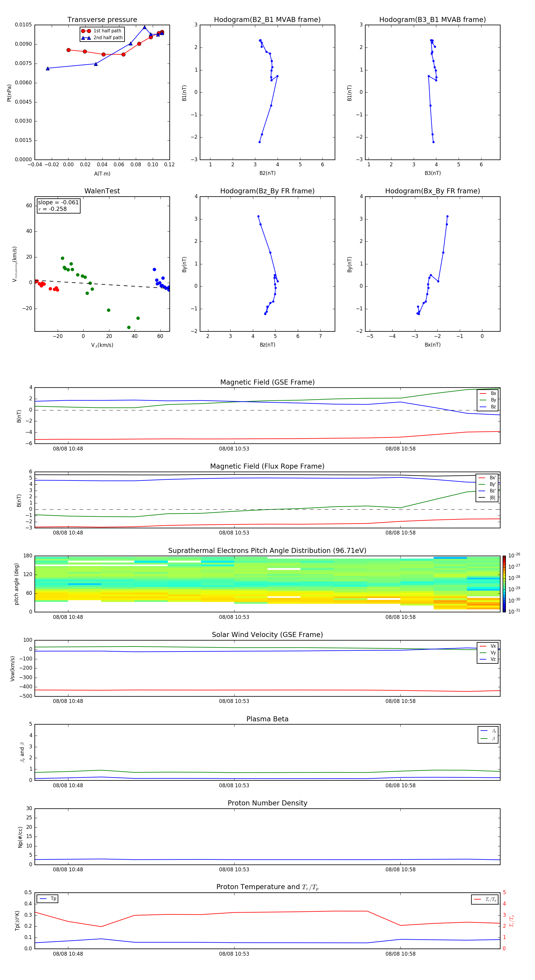This screenshot has height=980, width=535.
Task: Select "08/08 10:58" tick under Proton Temperature plot
Action: coord(400,954)
